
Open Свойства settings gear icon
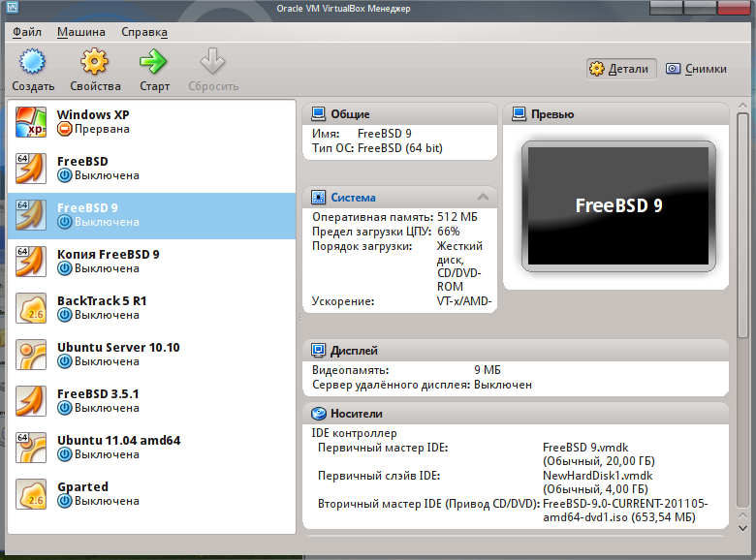point(95,62)
